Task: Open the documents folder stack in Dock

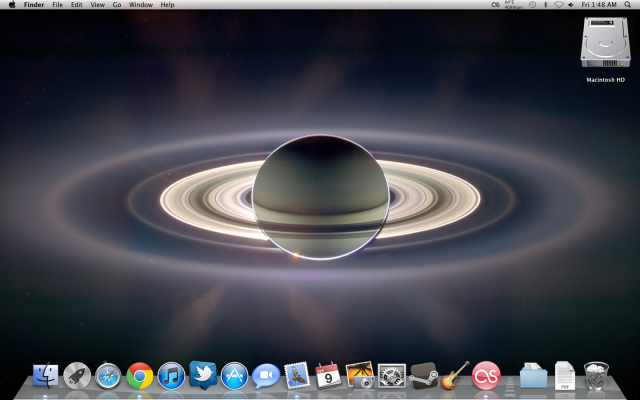Action: [x=533, y=376]
